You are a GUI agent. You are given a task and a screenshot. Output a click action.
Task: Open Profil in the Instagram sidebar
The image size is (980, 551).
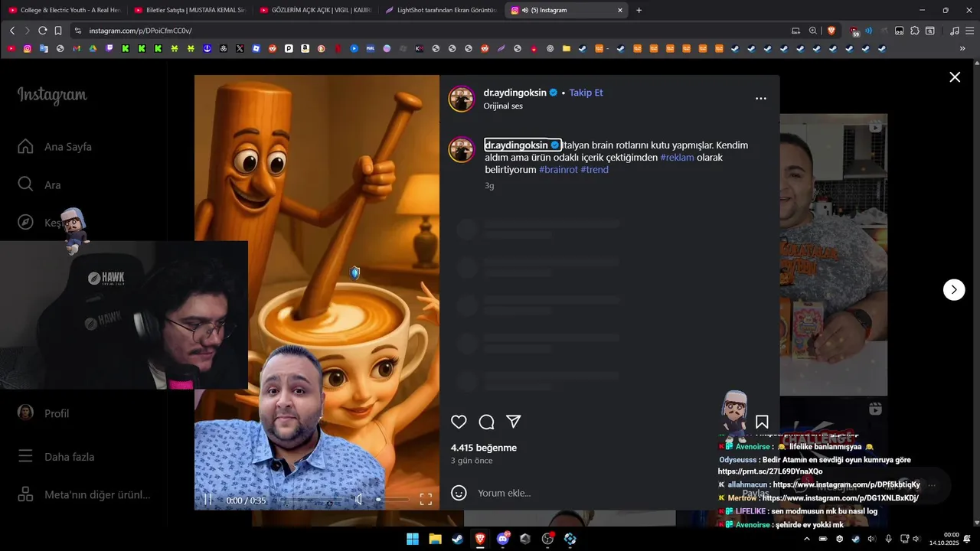tap(44, 413)
